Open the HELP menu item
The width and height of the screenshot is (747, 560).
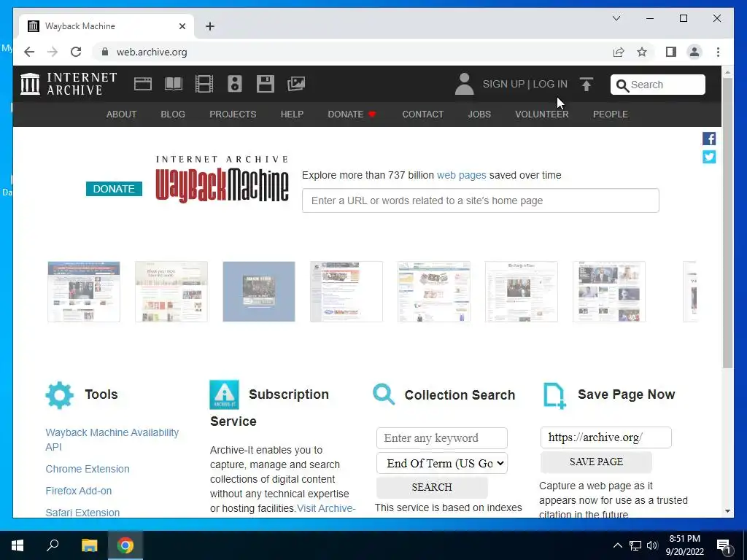click(x=292, y=114)
